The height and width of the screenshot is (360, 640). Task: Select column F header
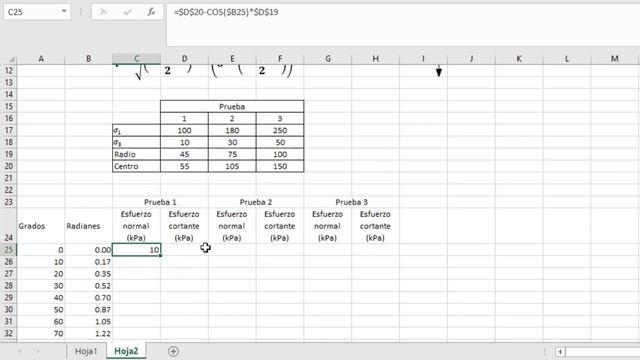pos(280,59)
